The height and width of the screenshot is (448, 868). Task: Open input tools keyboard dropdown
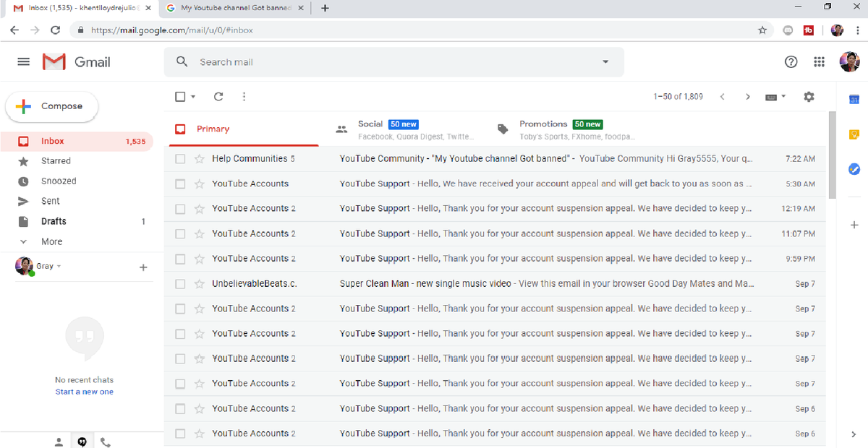pos(775,97)
